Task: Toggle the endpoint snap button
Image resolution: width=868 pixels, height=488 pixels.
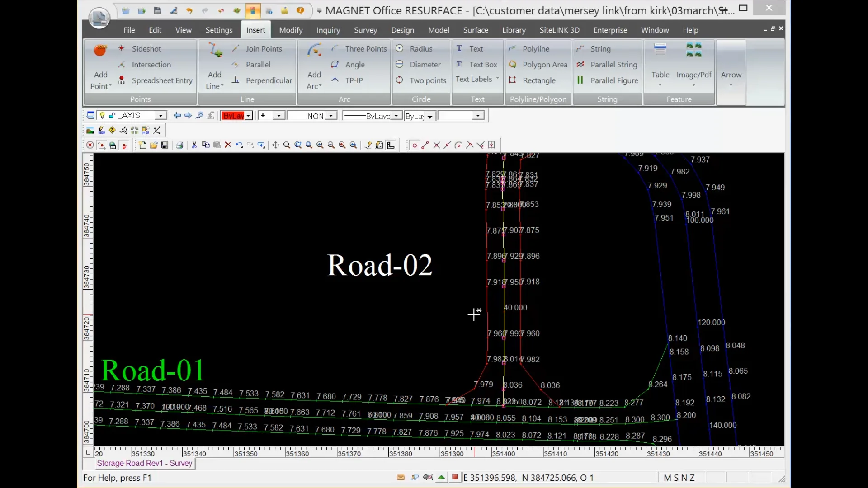Action: pyautogui.click(x=425, y=145)
